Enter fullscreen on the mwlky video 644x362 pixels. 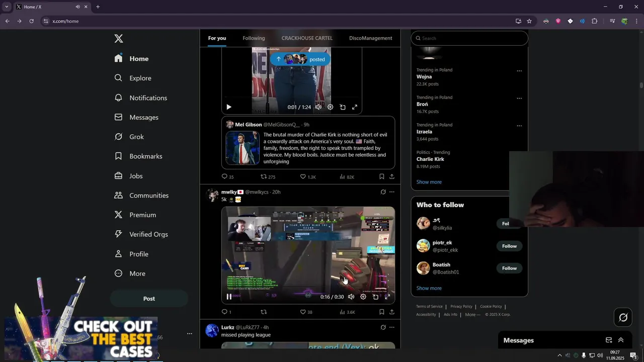(387, 297)
